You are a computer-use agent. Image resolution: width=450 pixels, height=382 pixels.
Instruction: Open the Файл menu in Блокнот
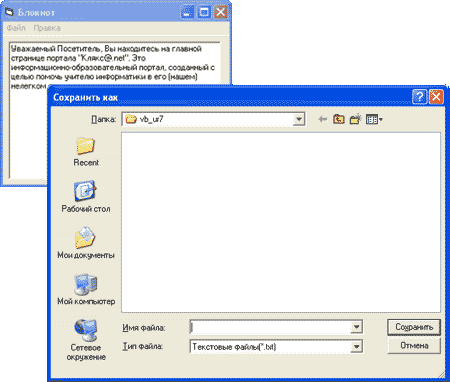[16, 28]
